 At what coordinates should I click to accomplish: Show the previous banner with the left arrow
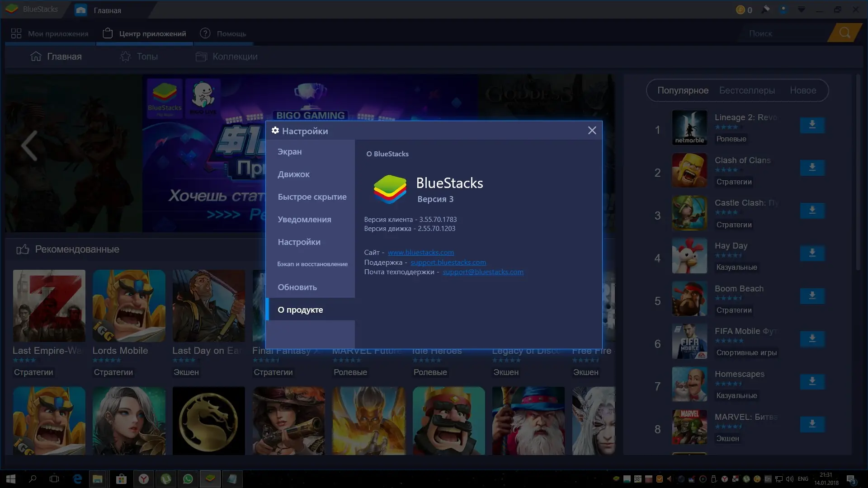[x=29, y=145]
